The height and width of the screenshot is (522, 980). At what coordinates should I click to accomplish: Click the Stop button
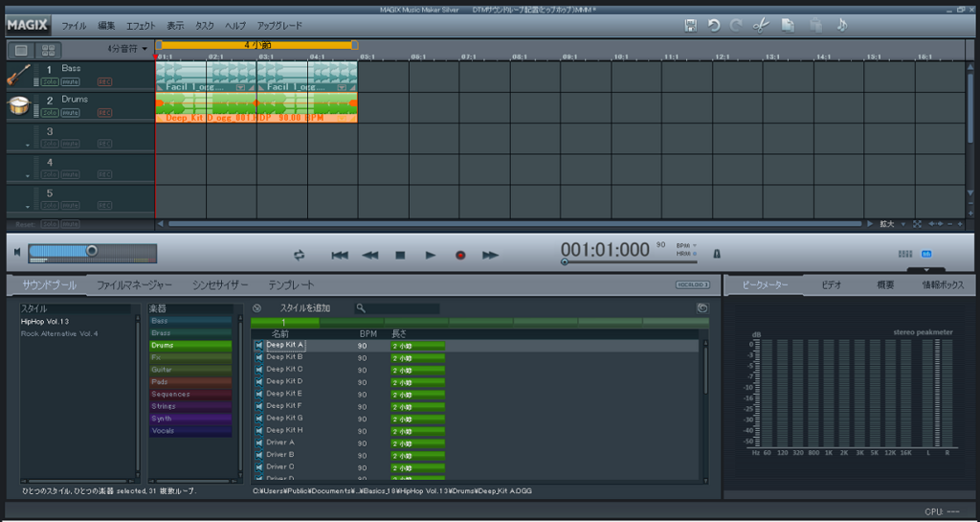coord(400,255)
